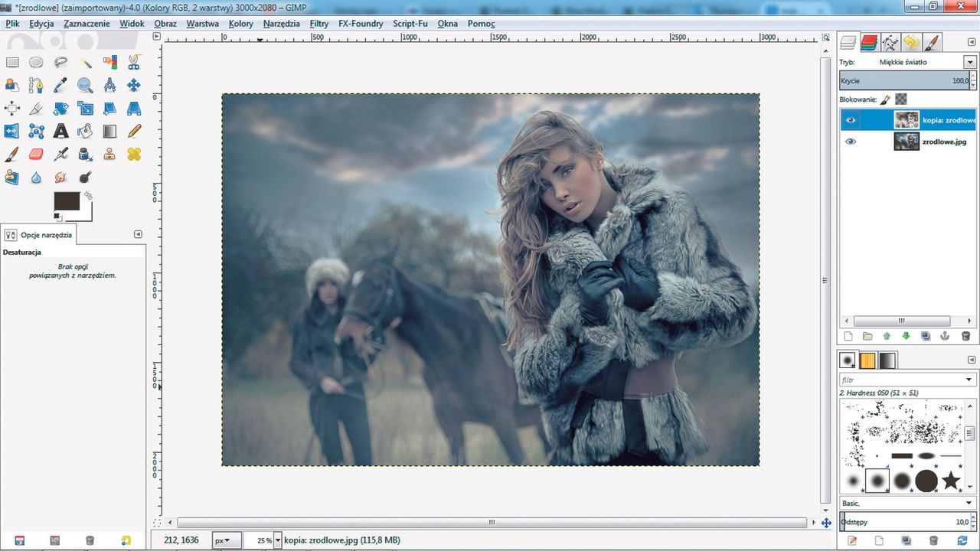
Task: Switch to the Gradients tab
Action: point(887,360)
